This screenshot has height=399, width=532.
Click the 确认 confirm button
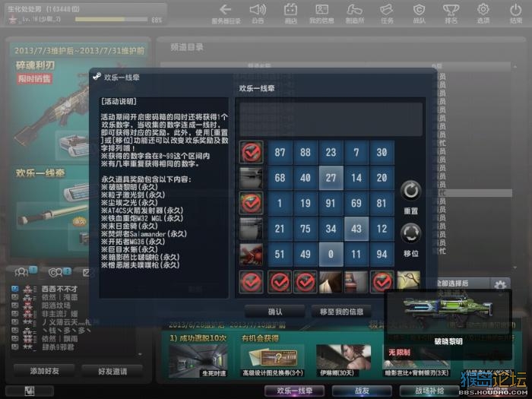pyautogui.click(x=275, y=312)
